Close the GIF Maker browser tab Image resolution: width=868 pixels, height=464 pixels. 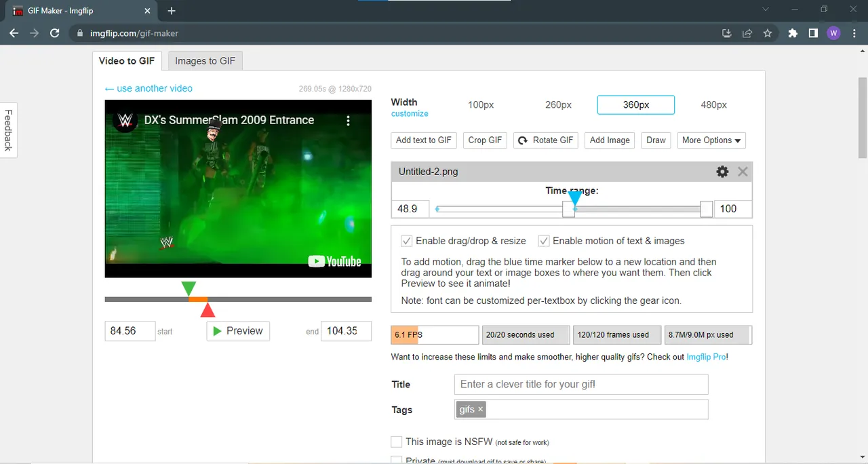[146, 11]
